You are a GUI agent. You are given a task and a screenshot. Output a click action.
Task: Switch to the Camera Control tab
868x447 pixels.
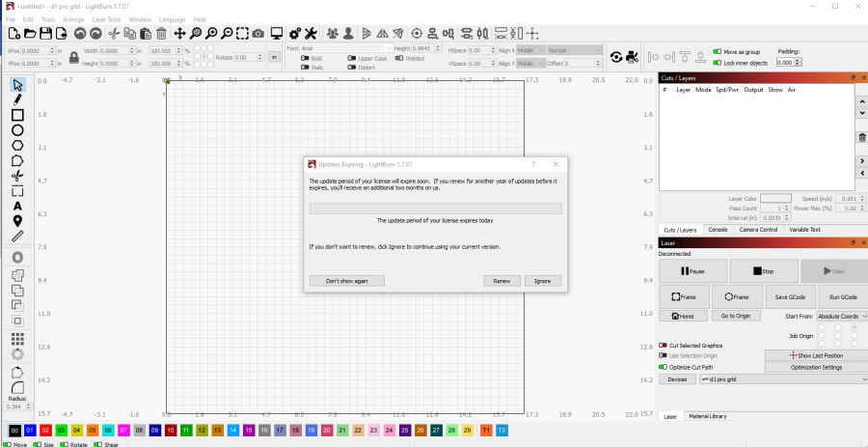758,230
